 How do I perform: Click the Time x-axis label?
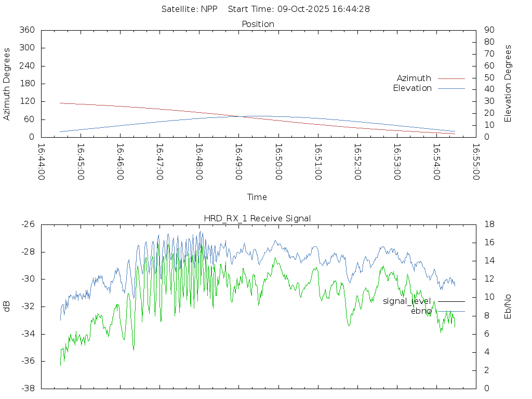coord(257,197)
